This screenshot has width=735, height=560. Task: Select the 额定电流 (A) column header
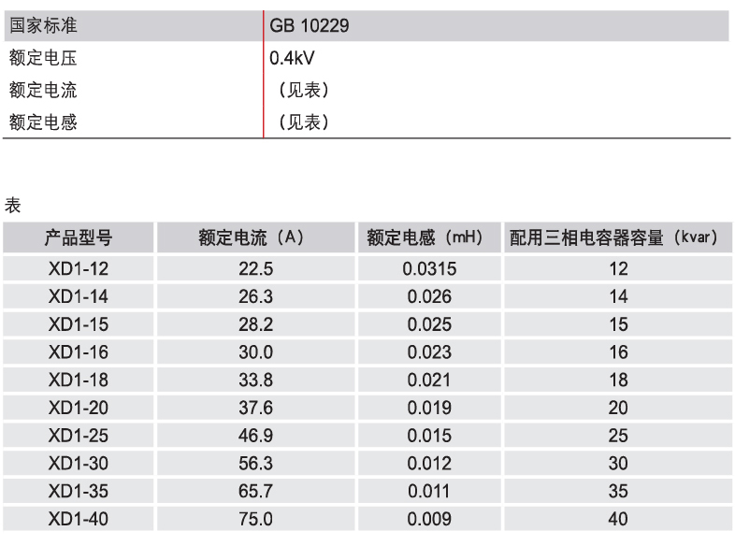pyautogui.click(x=252, y=238)
